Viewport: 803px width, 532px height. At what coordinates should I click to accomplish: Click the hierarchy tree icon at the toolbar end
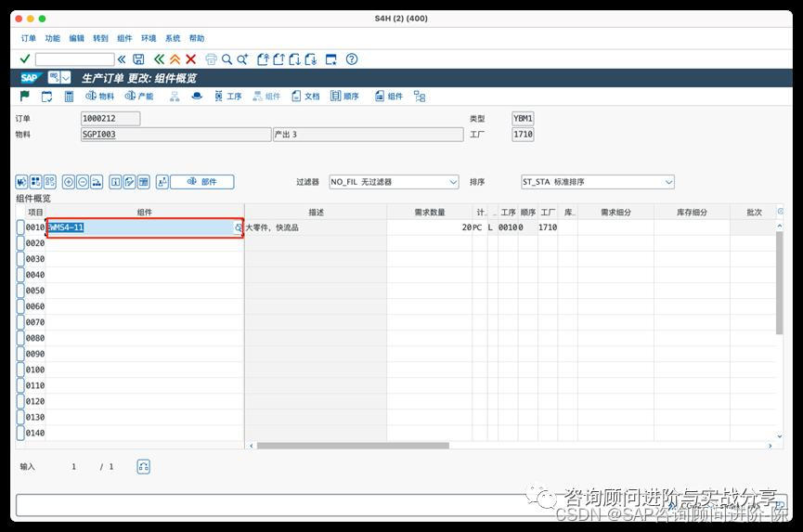(x=420, y=97)
